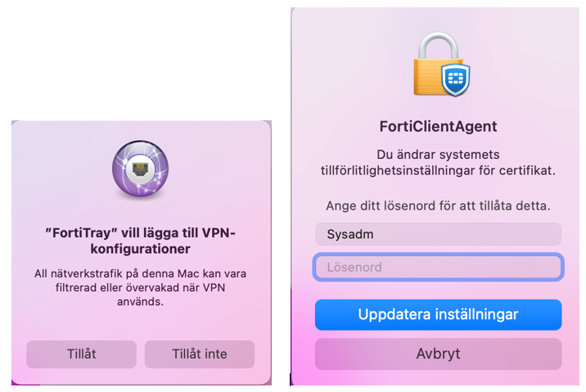Click the blue FortiClient shield badge
The width and height of the screenshot is (586, 392).
(x=455, y=82)
